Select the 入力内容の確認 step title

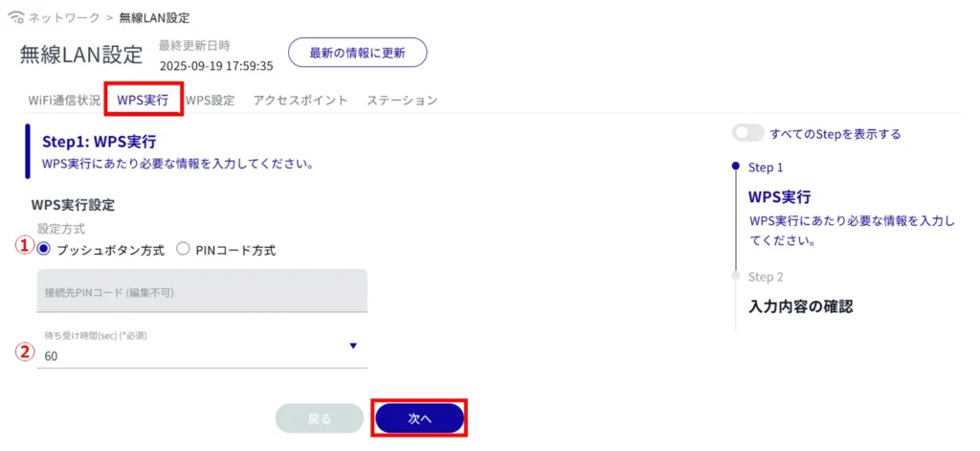click(799, 306)
